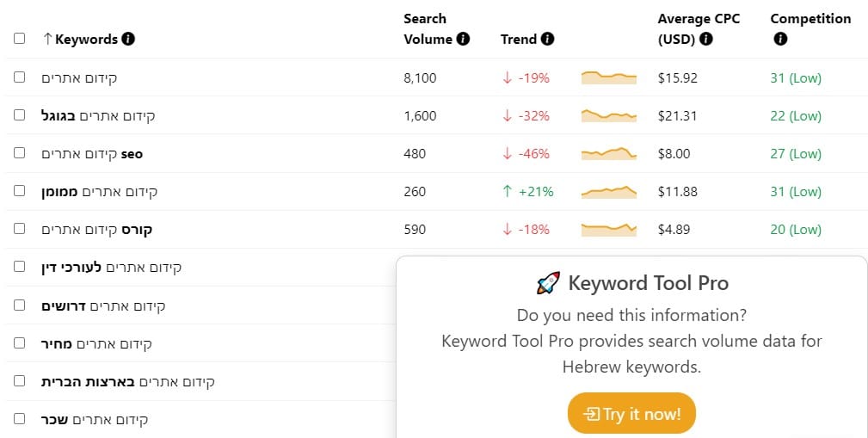This screenshot has width=868, height=438.
Task: Click the Keywords info icon
Action: (128, 39)
